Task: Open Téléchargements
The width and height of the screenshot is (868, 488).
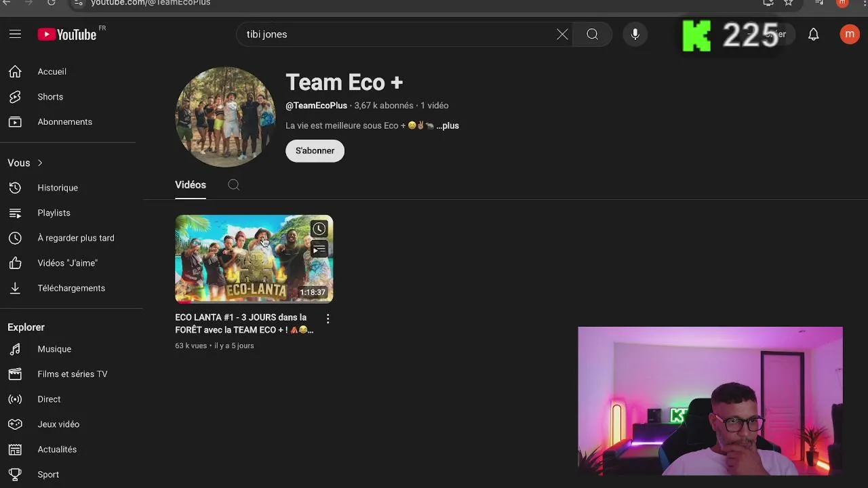Action: coord(71,288)
